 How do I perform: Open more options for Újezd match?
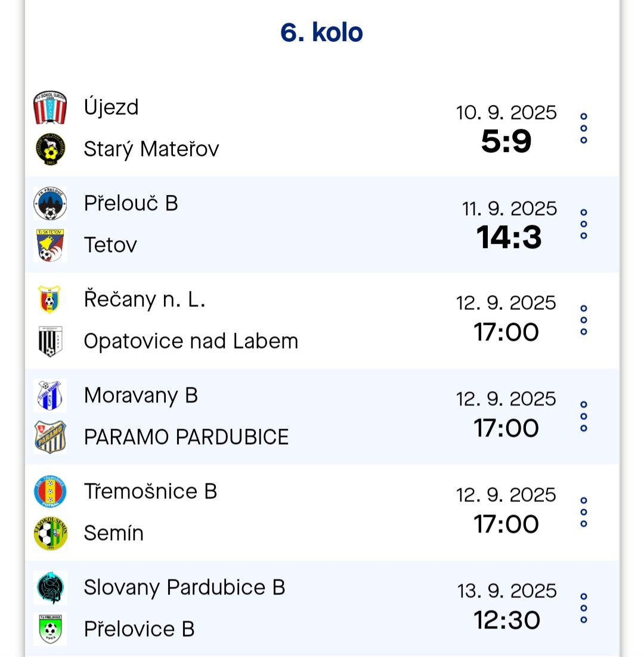[x=584, y=128]
